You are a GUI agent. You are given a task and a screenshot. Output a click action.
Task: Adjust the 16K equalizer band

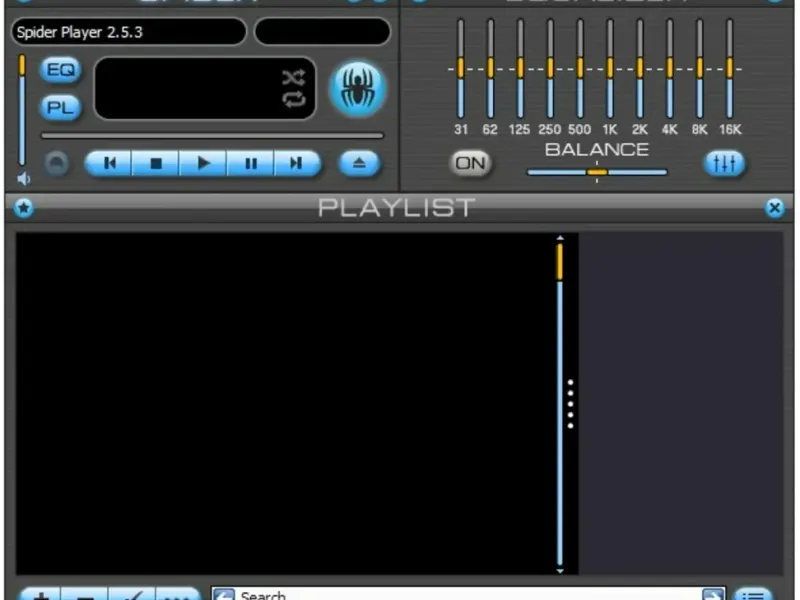(x=730, y=69)
